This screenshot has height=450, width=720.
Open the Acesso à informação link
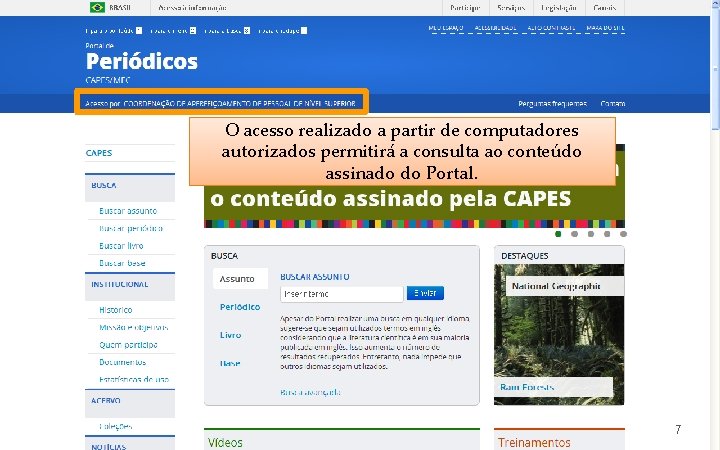(x=192, y=8)
